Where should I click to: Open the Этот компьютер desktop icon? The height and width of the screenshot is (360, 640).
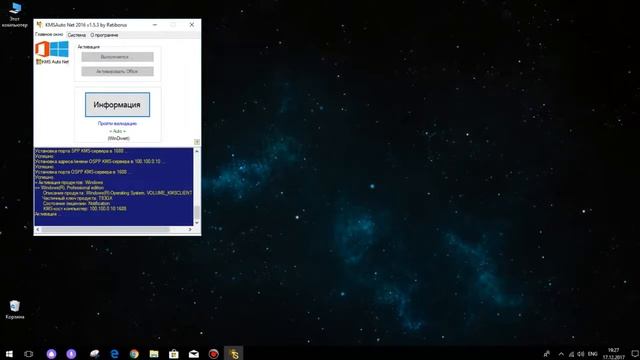15,14
